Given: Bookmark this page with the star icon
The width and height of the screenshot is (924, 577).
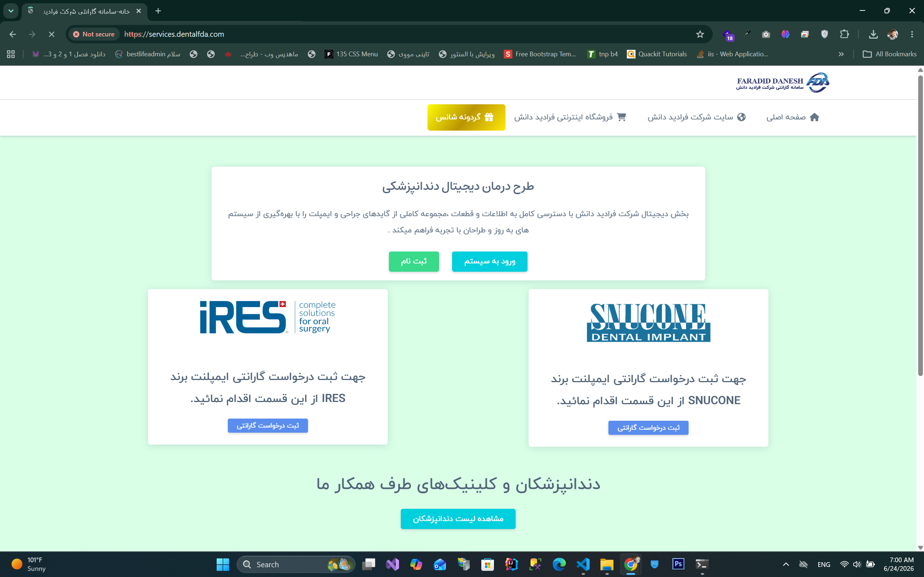Looking at the screenshot, I should click(700, 34).
